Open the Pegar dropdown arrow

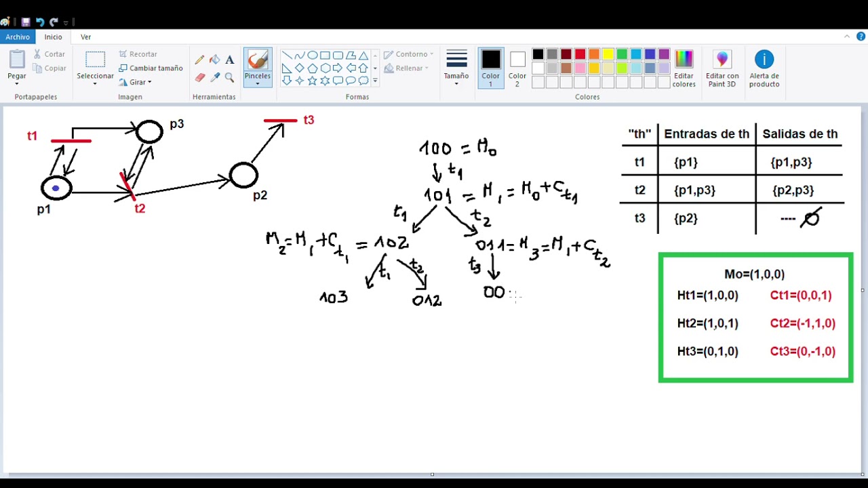tap(17, 84)
